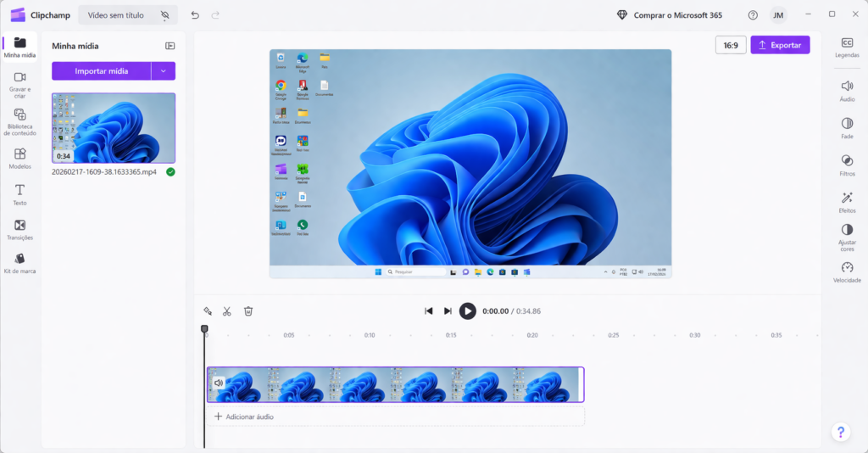Open the Efeitos panel
Screen dimensions: 868x453
coord(847,202)
